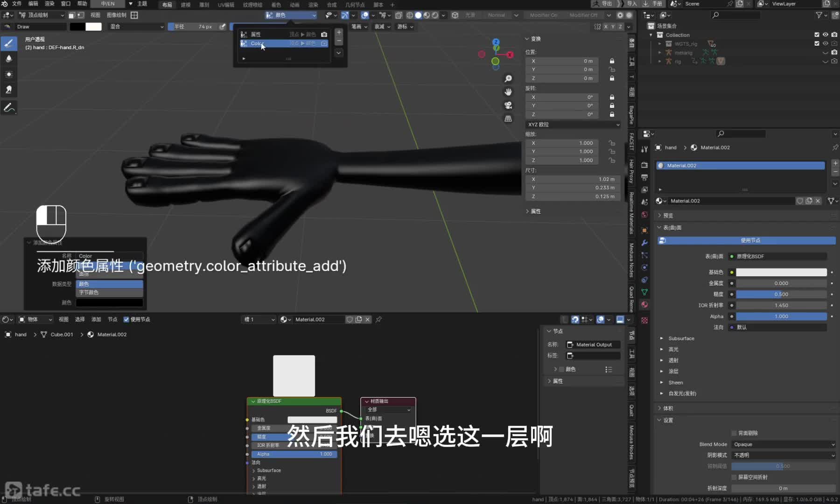The height and width of the screenshot is (504, 840).
Task: Enable Screen Space Refraction checkbox
Action: pyautogui.click(x=734, y=477)
